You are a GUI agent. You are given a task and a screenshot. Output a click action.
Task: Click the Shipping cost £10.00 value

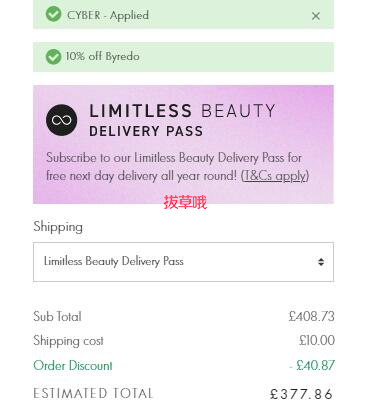coord(317,340)
